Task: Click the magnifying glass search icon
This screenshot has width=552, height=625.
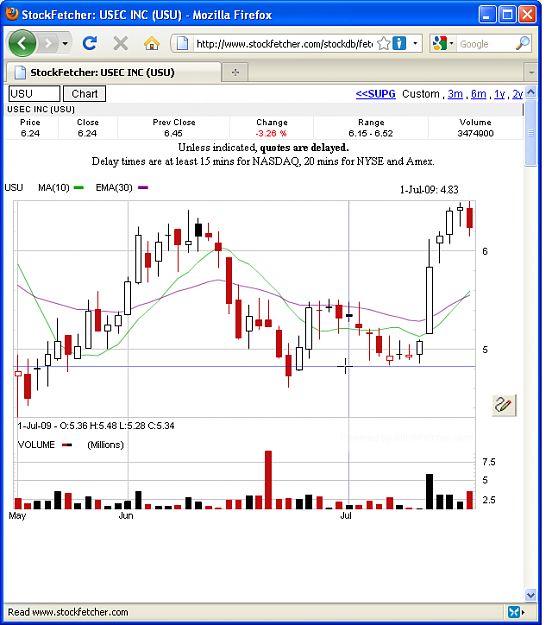Action: [523, 43]
